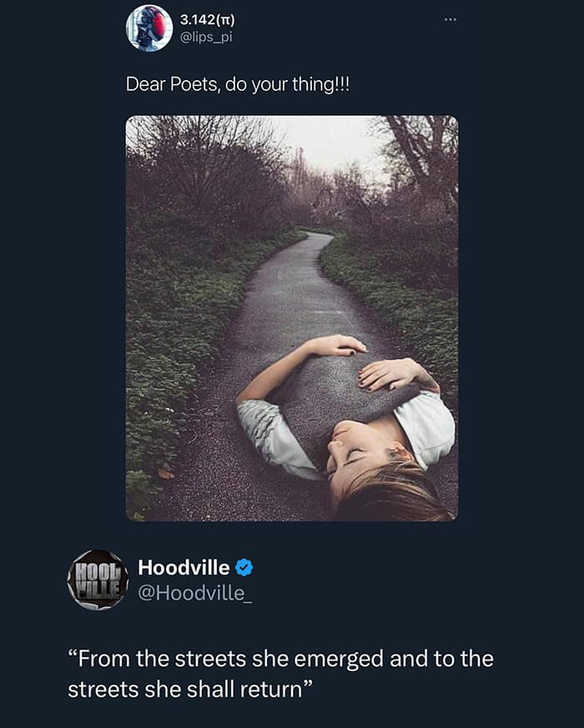Click the blue verified badge next to Hoodville
Screen dimensions: 584x728
(x=242, y=566)
